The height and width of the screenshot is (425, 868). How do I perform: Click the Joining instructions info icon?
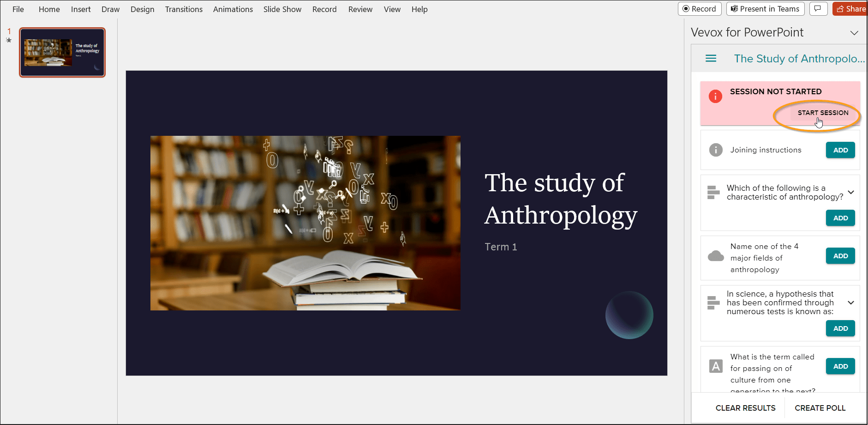pyautogui.click(x=716, y=150)
